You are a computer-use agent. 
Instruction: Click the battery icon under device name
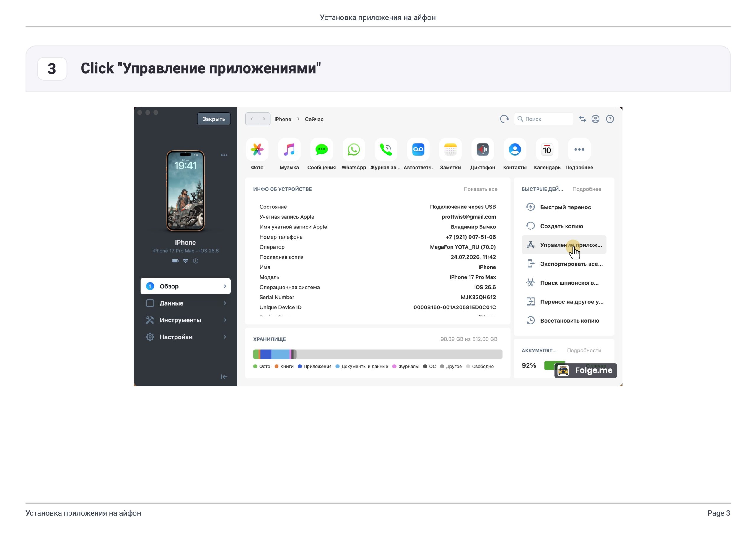175,261
